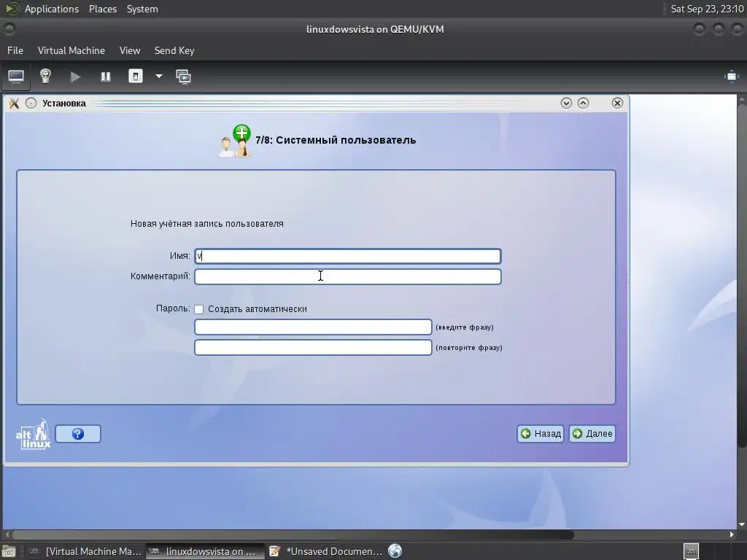Switch to Virtual Machine Manager taskbar item

tap(85, 551)
